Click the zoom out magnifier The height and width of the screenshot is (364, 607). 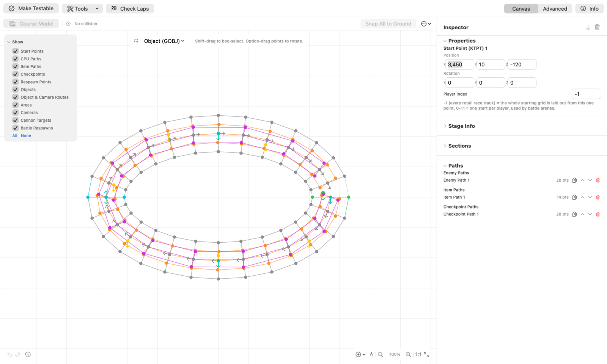tap(380, 355)
